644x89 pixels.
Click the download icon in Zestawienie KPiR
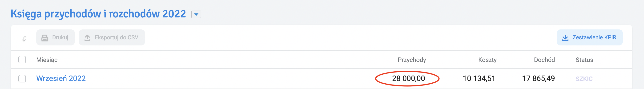[x=565, y=38]
